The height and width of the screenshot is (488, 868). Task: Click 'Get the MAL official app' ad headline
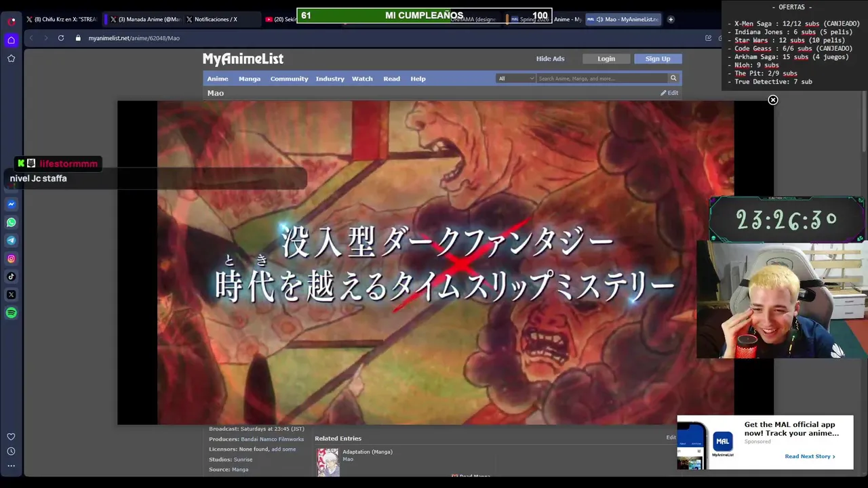click(x=791, y=429)
